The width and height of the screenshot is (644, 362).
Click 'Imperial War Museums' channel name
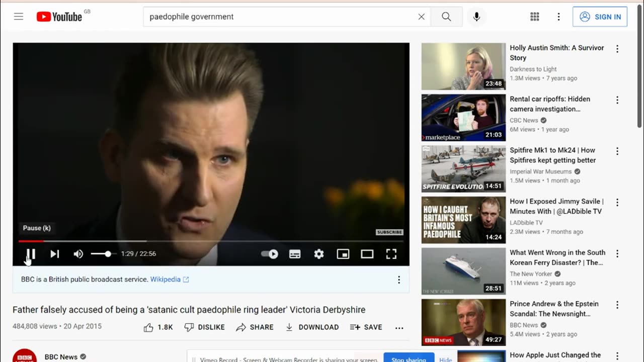541,171
